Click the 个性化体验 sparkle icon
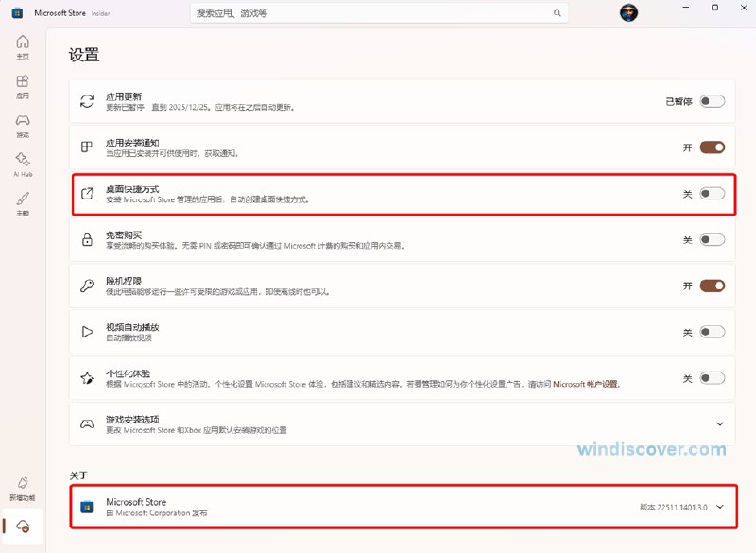This screenshot has width=756, height=553. click(87, 378)
